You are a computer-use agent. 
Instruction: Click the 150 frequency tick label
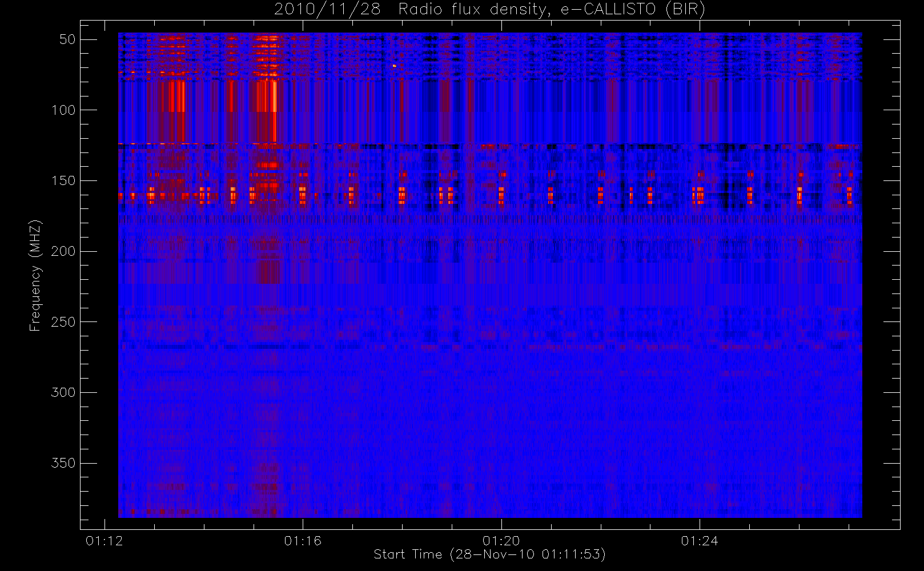click(63, 181)
